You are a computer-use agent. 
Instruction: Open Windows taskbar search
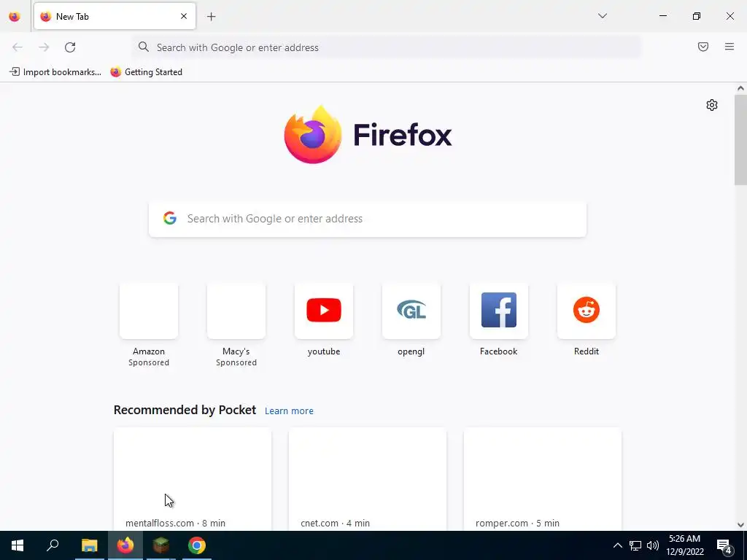click(53, 545)
